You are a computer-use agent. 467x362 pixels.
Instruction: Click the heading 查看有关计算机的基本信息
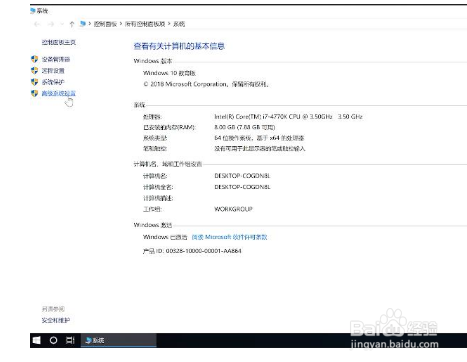pos(179,46)
